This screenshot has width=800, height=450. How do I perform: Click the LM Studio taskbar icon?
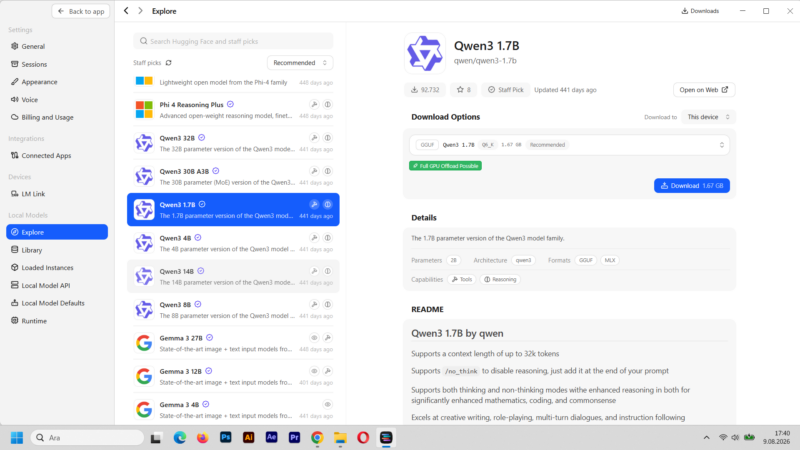coord(386,437)
